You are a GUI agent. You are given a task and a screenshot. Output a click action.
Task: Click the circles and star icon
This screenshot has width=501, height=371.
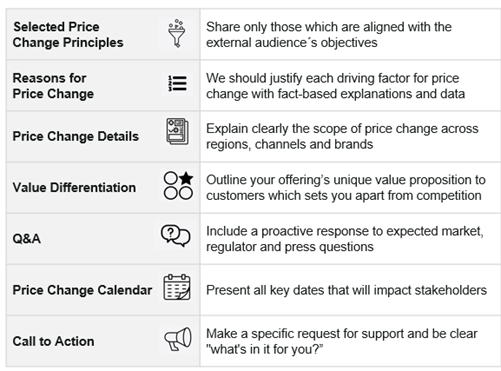[178, 186]
